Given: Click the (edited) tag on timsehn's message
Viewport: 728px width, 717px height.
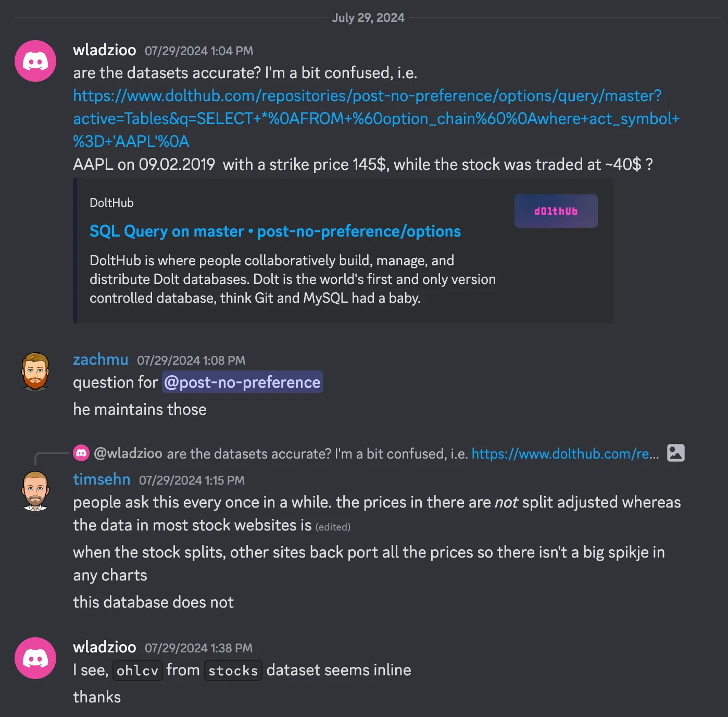Looking at the screenshot, I should pos(333,527).
